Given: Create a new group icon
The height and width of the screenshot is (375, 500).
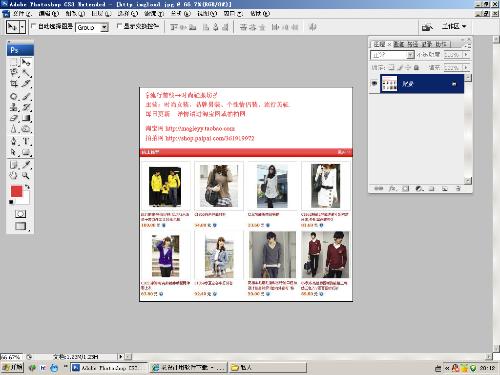Looking at the screenshot, I should click(x=432, y=189).
